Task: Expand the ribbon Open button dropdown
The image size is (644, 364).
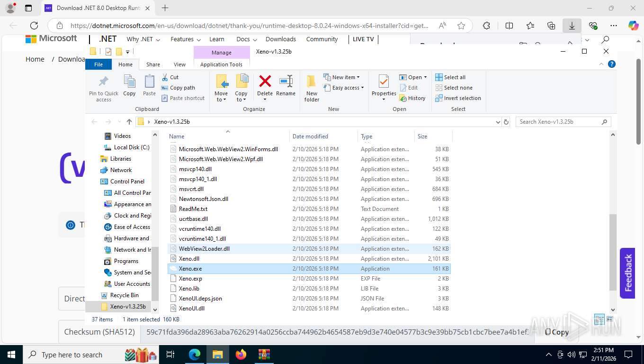Action: pos(425,77)
